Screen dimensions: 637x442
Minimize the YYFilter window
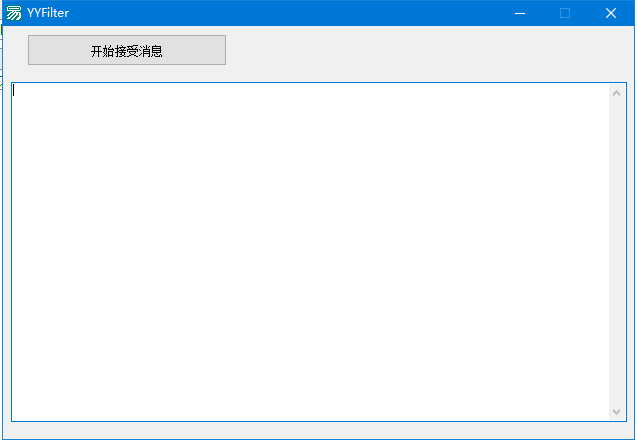pos(520,13)
